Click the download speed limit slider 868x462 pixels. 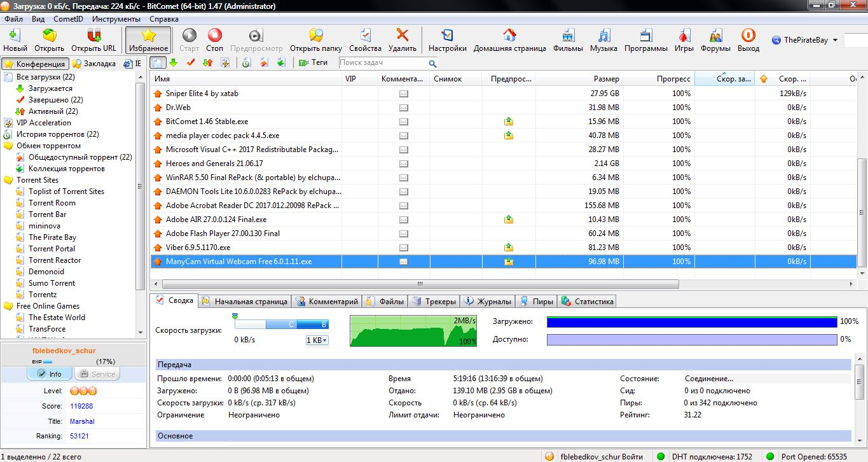pos(281,325)
